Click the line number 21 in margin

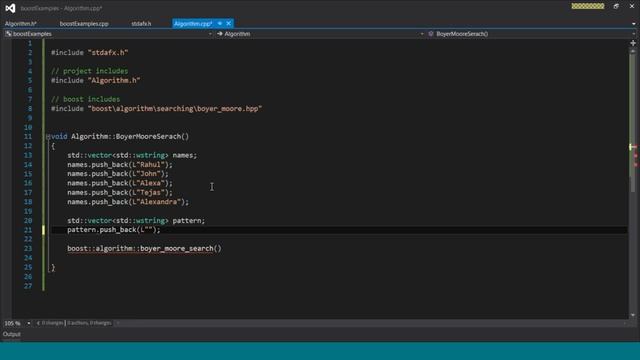pos(28,230)
